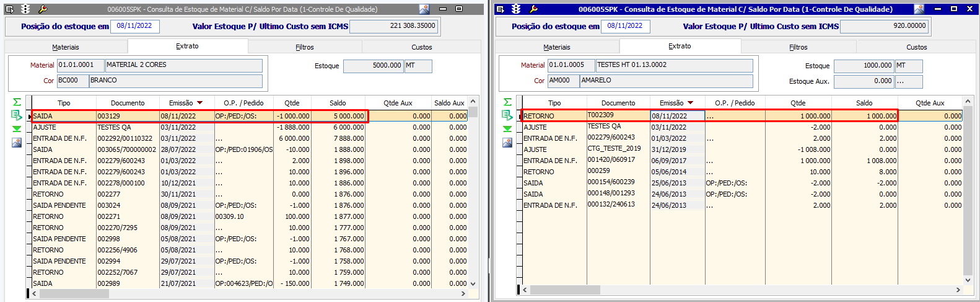The image size is (980, 302).
Task: Click the sigma totals icon in left window
Action: point(17,102)
